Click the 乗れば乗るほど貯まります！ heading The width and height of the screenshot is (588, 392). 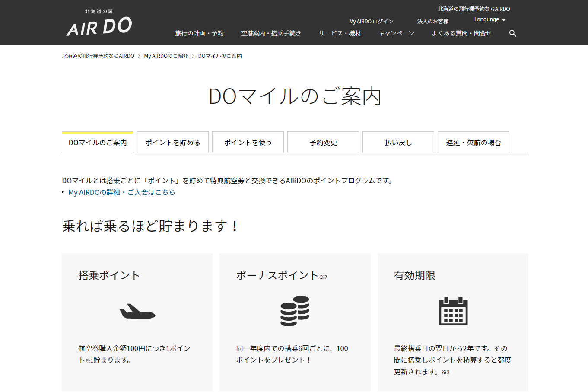click(x=150, y=226)
